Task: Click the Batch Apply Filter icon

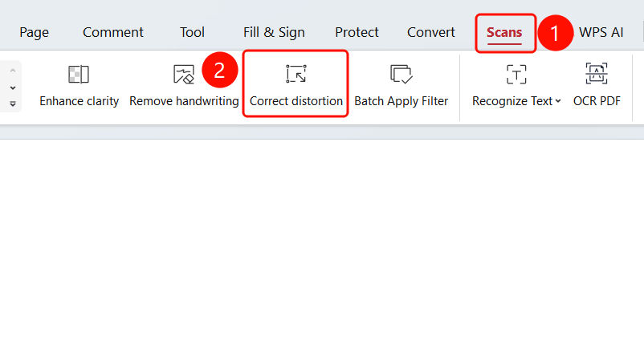Action: [401, 75]
